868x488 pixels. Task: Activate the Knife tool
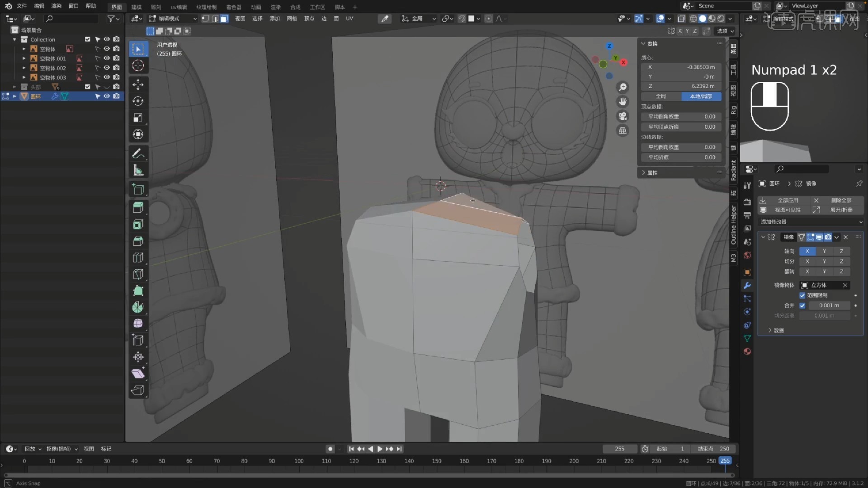tap(138, 274)
